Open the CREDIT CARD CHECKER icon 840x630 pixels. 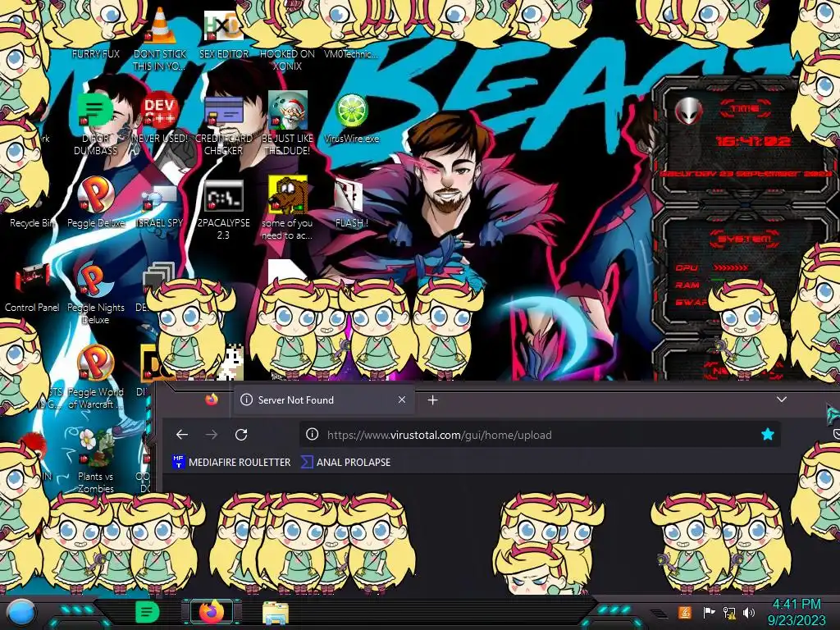pyautogui.click(x=223, y=126)
